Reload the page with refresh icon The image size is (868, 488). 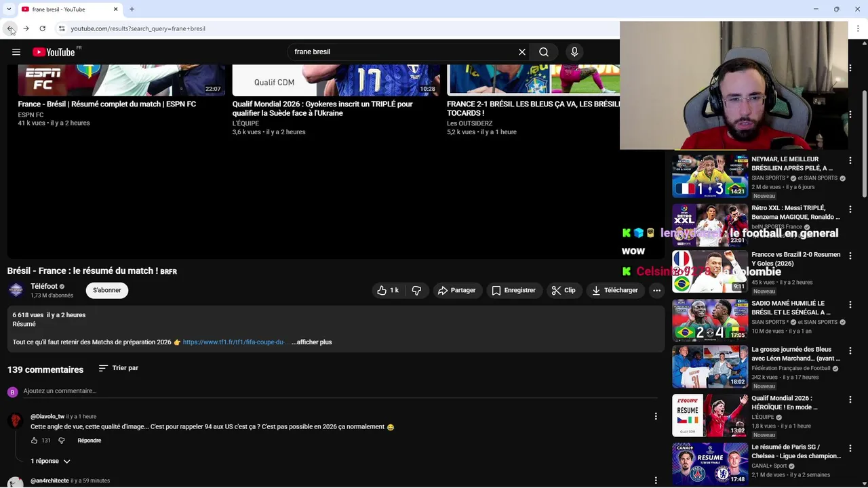pyautogui.click(x=42, y=28)
